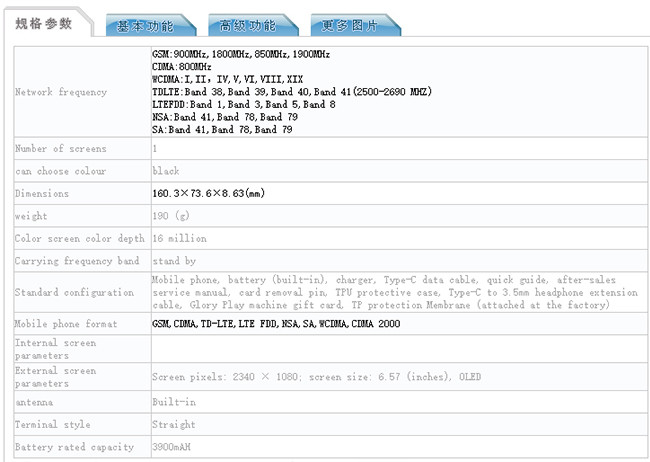Select the 高级功能 tab
This screenshot has width=650, height=462.
coord(247,26)
